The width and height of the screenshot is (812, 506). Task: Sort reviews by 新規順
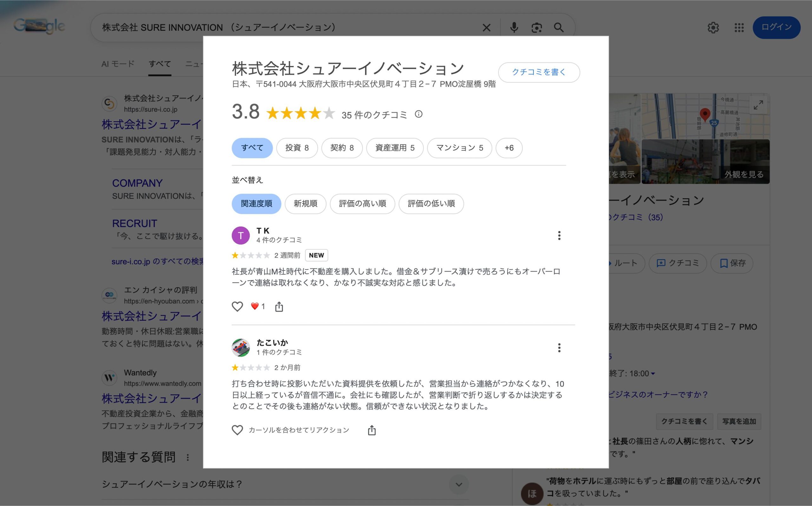[305, 203]
